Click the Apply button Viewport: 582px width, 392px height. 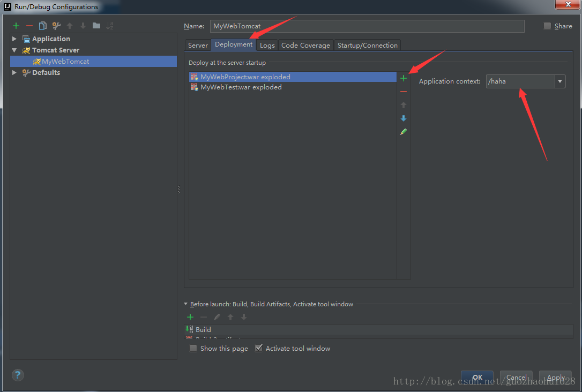pyautogui.click(x=556, y=378)
